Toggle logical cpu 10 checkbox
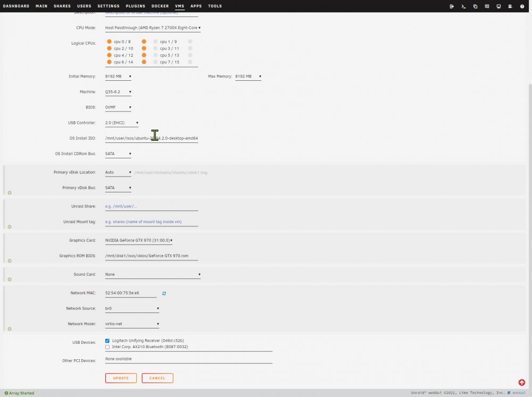532x397 pixels. pos(144,48)
